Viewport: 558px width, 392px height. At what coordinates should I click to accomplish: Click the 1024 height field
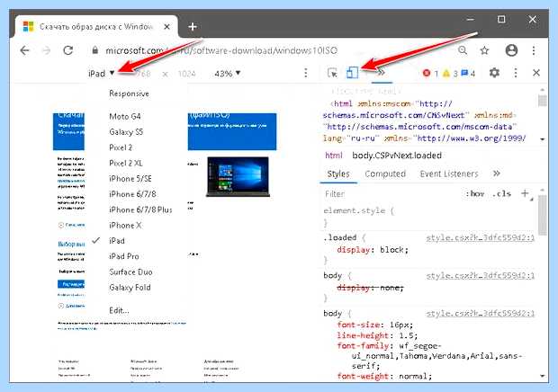pyautogui.click(x=187, y=74)
